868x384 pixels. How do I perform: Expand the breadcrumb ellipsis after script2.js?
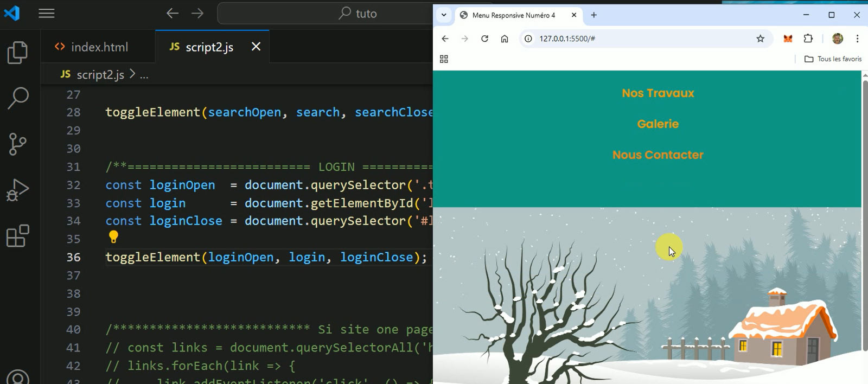point(144,75)
